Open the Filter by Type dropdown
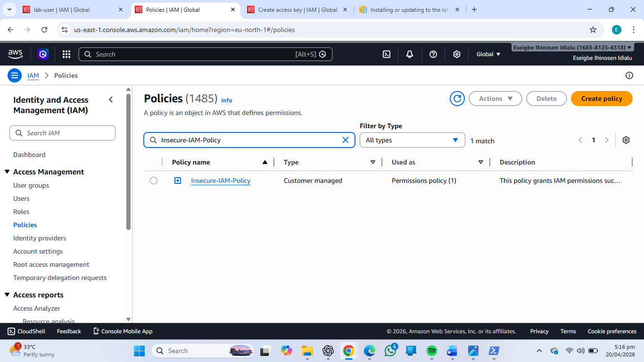Screen dimensions: 644x362 point(413,140)
